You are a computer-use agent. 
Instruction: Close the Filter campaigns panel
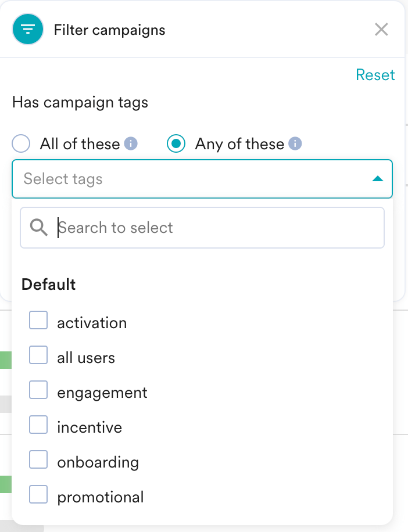[x=381, y=30]
